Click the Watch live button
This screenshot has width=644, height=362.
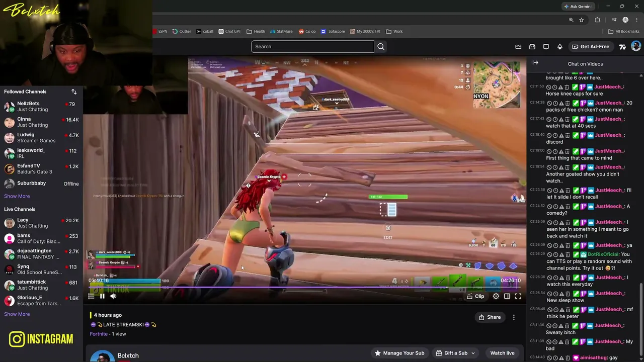(x=502, y=353)
